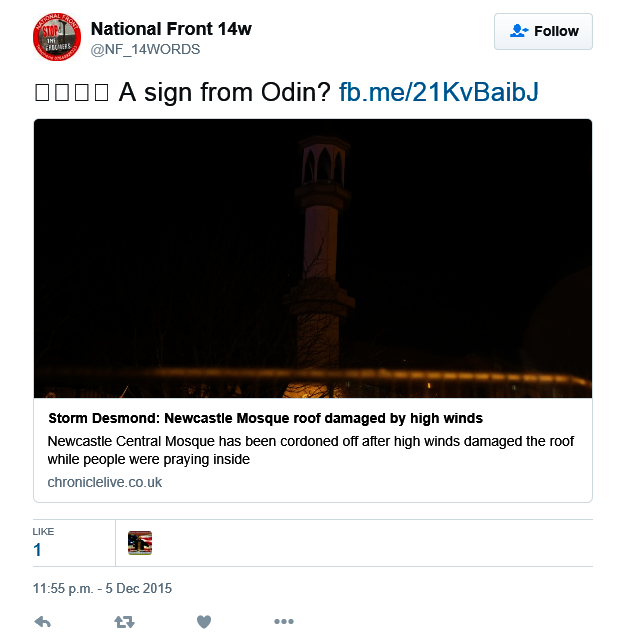This screenshot has width=625, height=638.
Task: Click the "Storm Desmond" article headline
Action: click(265, 418)
